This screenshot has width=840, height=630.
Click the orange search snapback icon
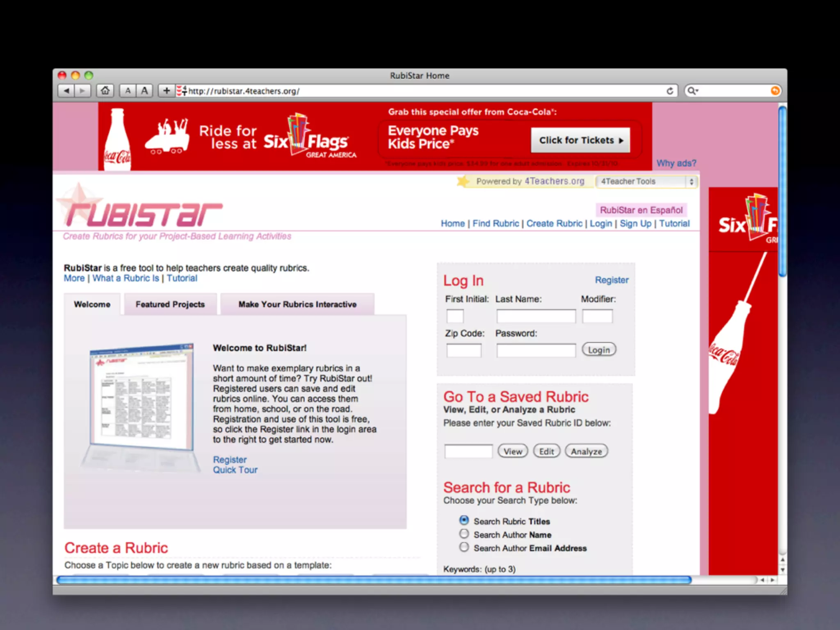click(x=775, y=91)
